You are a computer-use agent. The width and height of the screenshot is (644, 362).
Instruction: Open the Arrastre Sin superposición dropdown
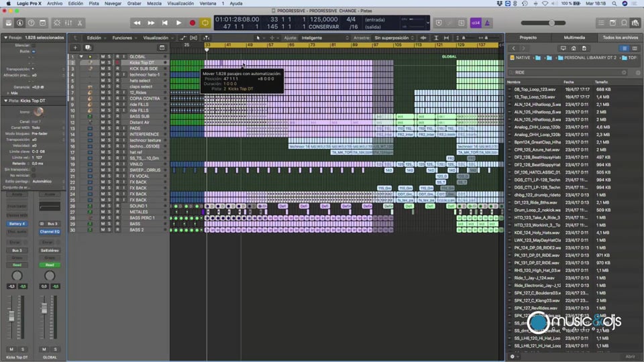click(x=394, y=38)
